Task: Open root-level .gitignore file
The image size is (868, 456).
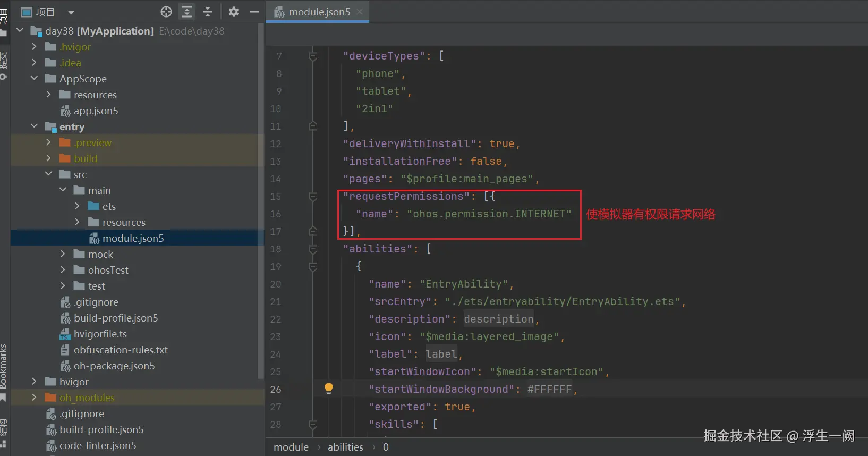Action: [x=82, y=413]
